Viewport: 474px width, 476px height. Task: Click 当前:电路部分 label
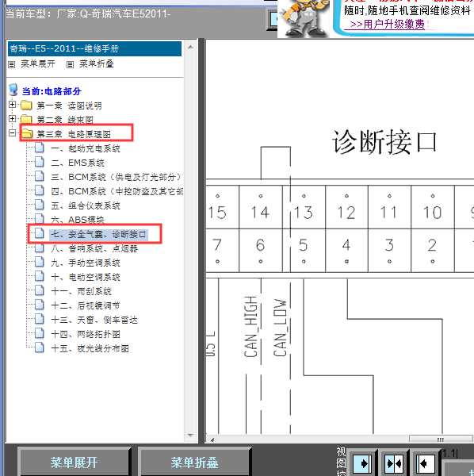[x=52, y=91]
